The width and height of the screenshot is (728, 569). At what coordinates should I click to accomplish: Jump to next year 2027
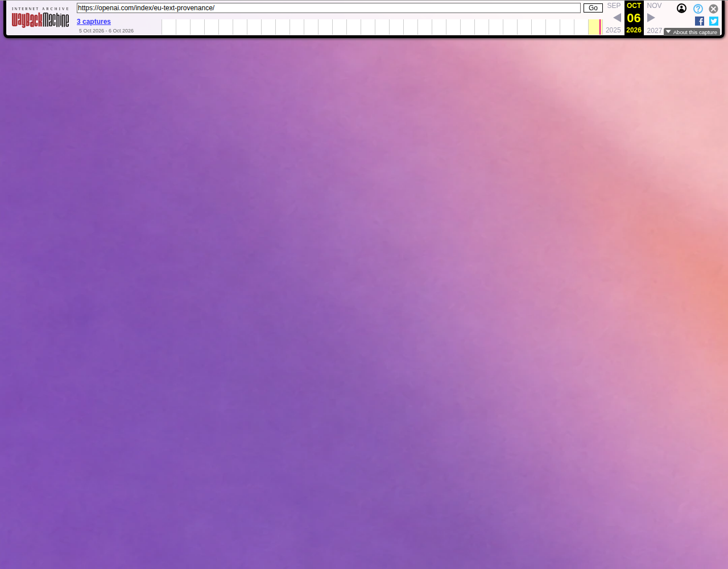pyautogui.click(x=655, y=31)
